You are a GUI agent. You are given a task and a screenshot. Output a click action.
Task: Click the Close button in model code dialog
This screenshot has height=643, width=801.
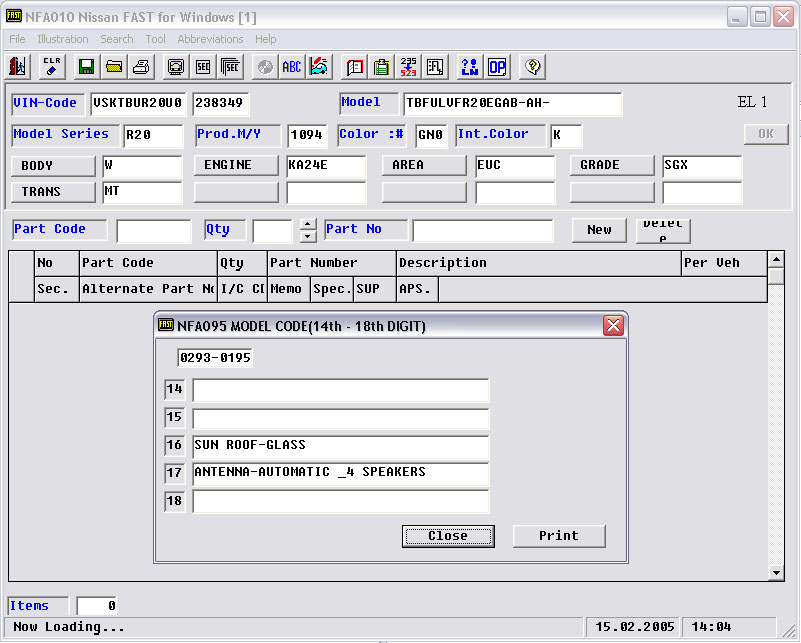click(448, 536)
